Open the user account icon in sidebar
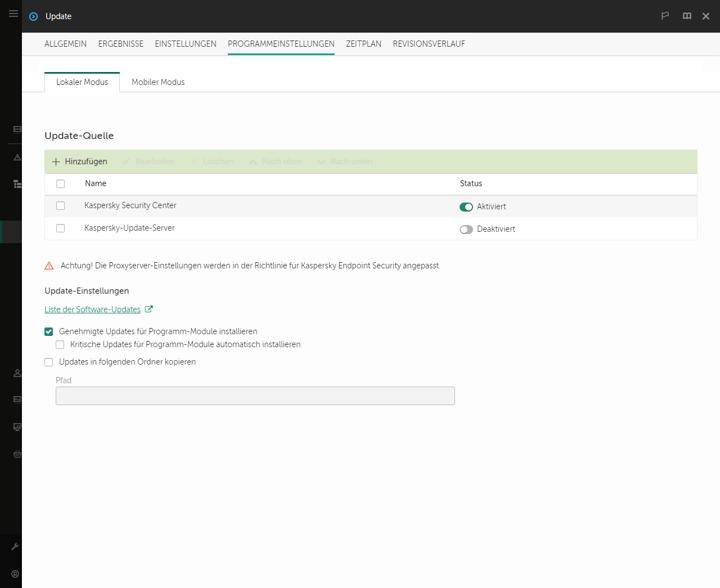Image resolution: width=720 pixels, height=588 pixels. (15, 574)
